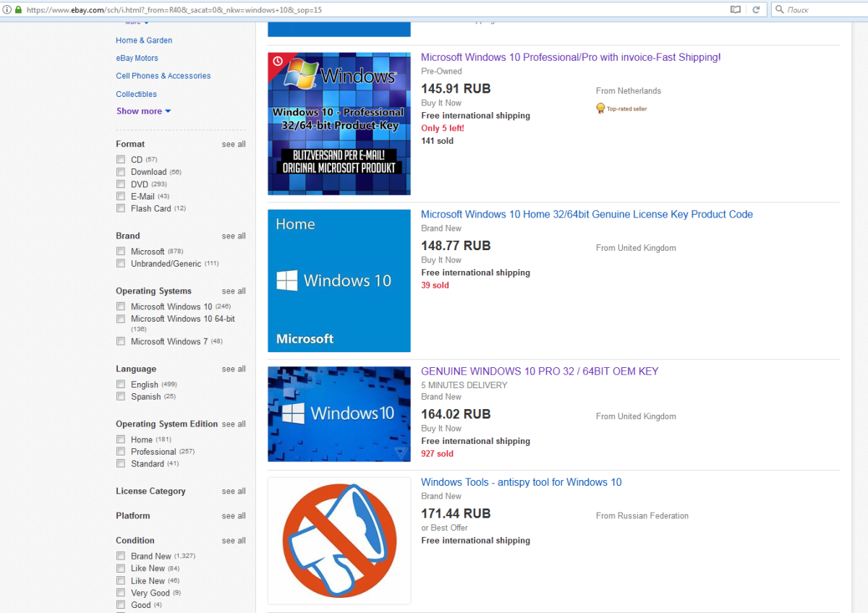Open the Windows 10 Home Microsoft thumbnail
The width and height of the screenshot is (868, 613).
[339, 280]
